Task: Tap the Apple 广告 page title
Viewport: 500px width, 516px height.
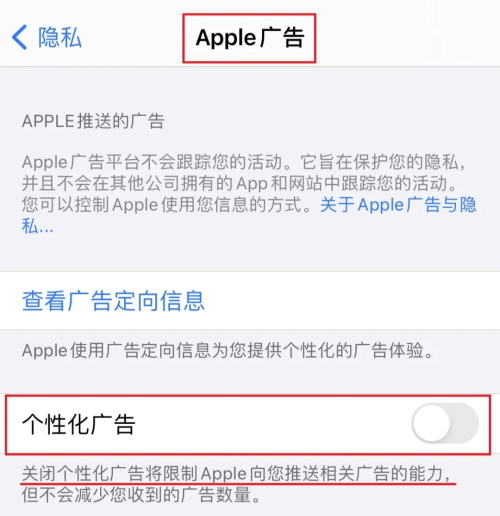Action: [x=249, y=38]
